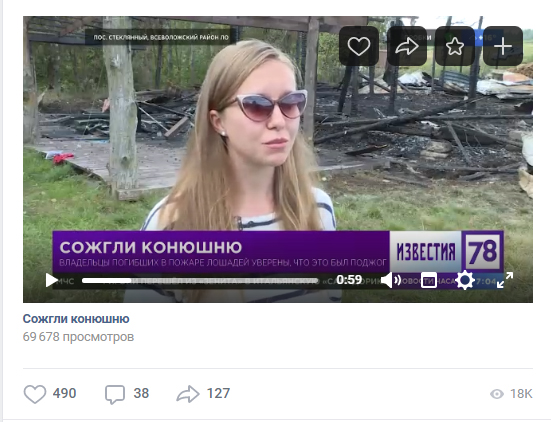Screen dimensions: 551x422
Task: Click the 38 comments count
Action: point(141,393)
